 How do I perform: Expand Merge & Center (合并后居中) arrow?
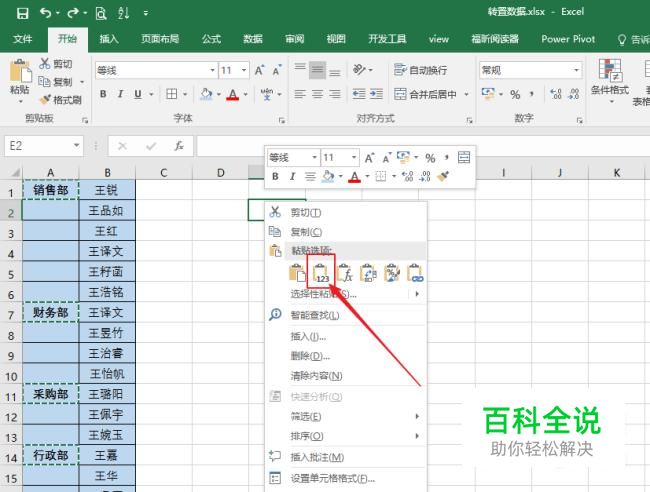[467, 95]
